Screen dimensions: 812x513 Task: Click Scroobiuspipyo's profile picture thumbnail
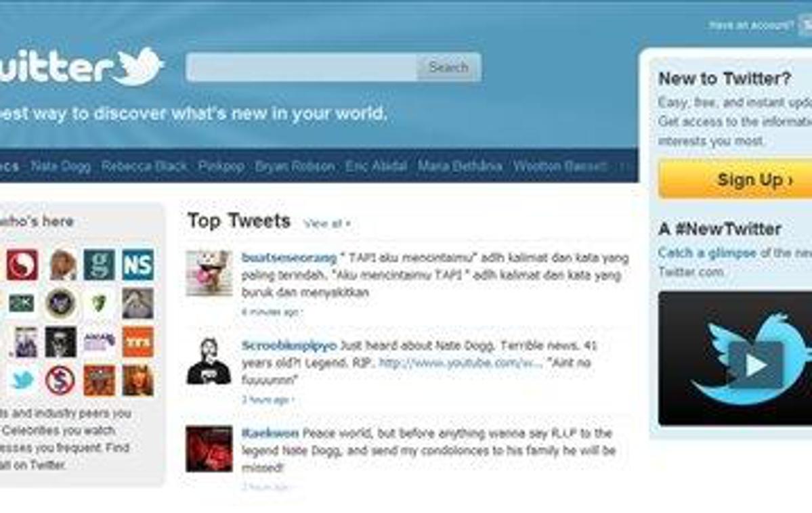click(209, 361)
